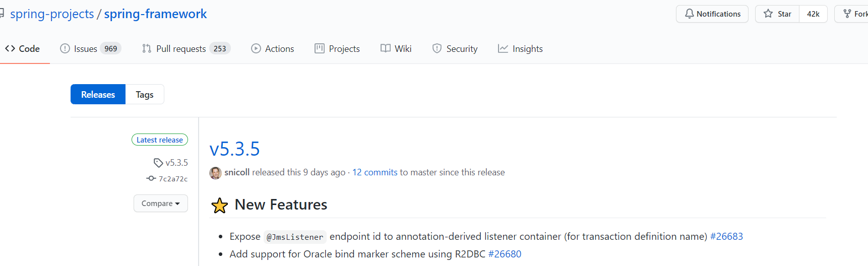Image resolution: width=868 pixels, height=266 pixels.
Task: Open the spring-projects organization link
Action: click(52, 14)
